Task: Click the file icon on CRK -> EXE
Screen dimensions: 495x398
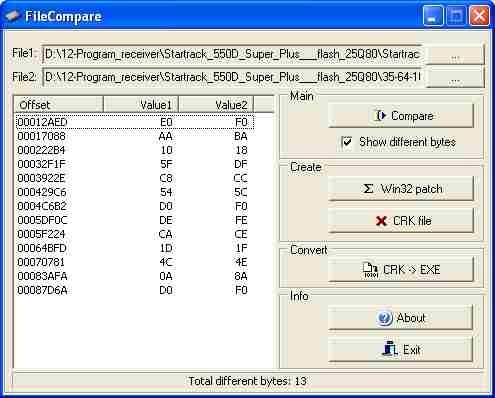Action: pos(370,270)
